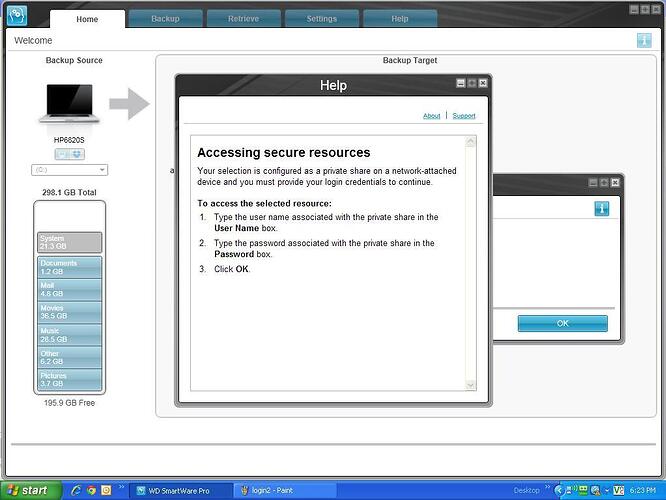Expand the quick launch overflow chevron
Screen dimensions: 666x500
tap(121, 487)
